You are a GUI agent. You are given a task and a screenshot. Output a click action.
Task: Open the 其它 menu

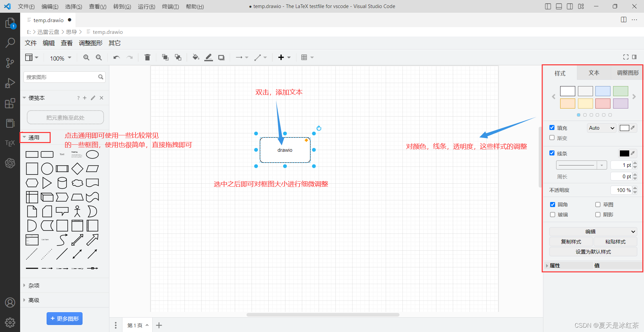click(x=115, y=43)
